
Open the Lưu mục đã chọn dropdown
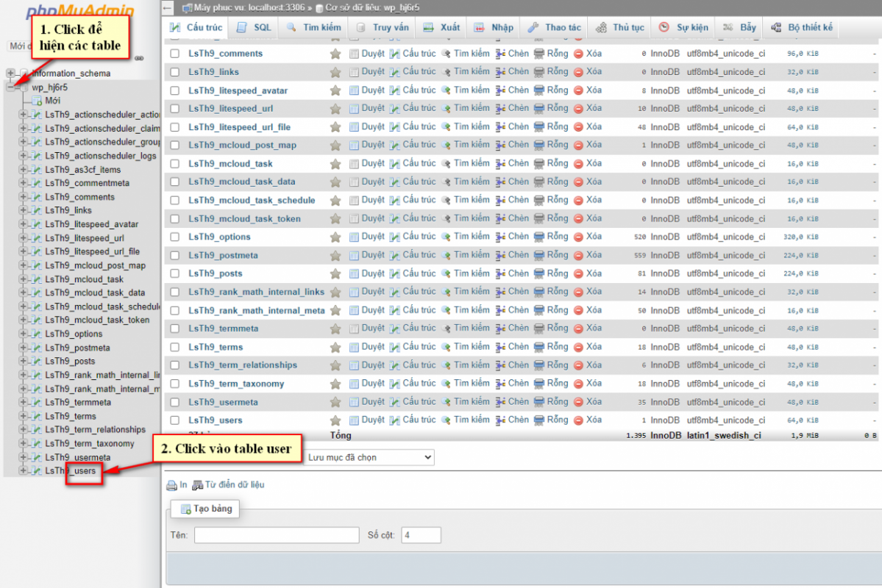click(x=369, y=457)
